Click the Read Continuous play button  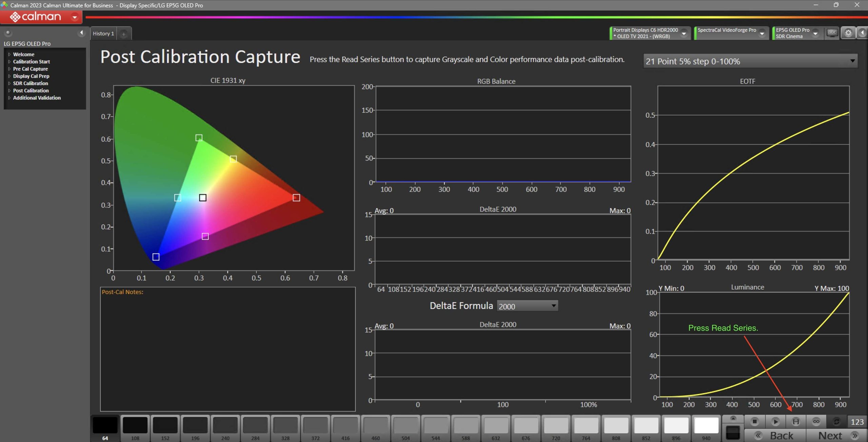tap(775, 421)
